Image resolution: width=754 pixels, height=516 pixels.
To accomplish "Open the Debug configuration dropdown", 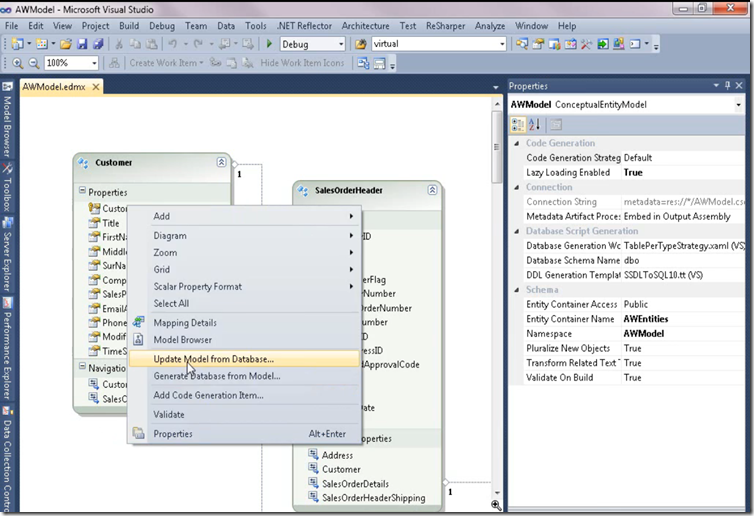I will point(341,44).
